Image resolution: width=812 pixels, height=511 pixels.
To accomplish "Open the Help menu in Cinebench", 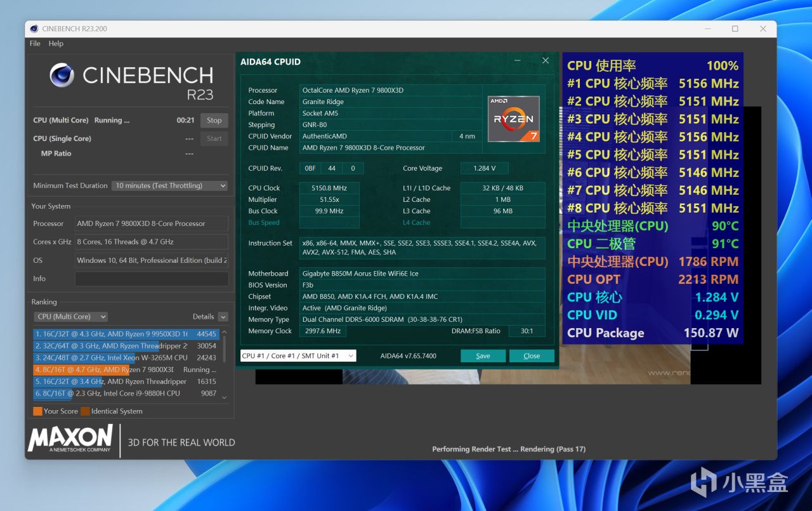I will 56,44.
